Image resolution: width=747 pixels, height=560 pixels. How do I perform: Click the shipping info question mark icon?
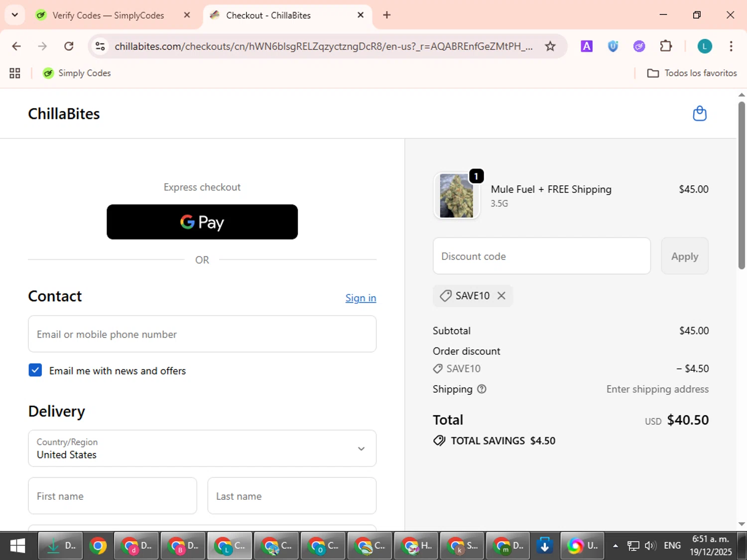point(482,389)
